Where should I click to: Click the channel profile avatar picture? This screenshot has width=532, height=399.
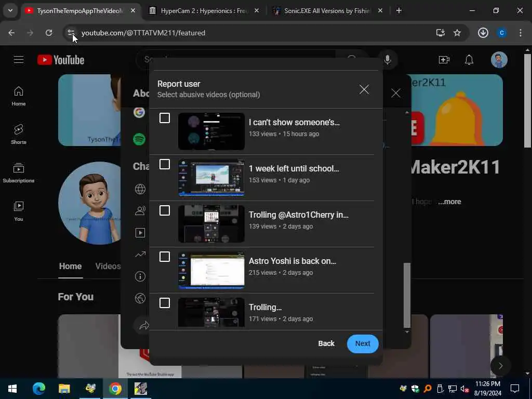(x=89, y=203)
